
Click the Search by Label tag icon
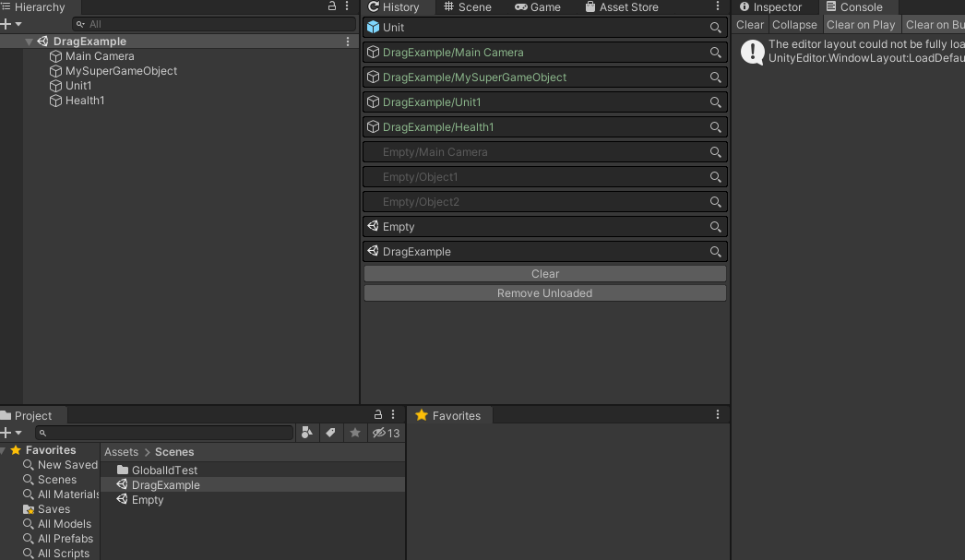[x=330, y=433]
